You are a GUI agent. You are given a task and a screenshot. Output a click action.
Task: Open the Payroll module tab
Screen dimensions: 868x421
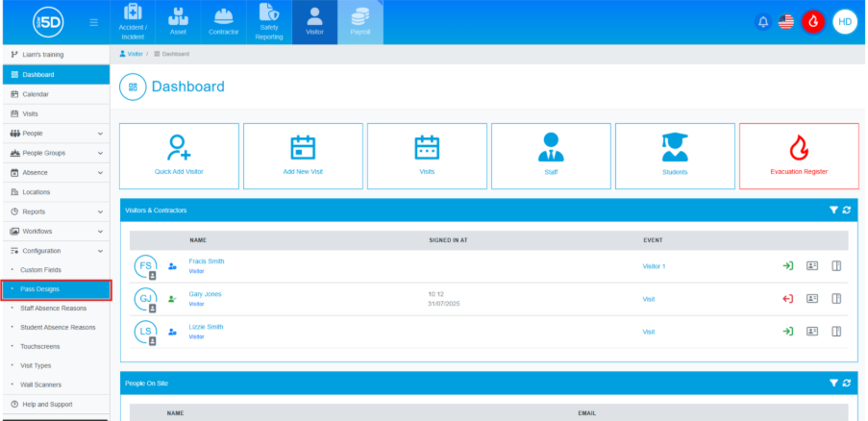pos(360,22)
